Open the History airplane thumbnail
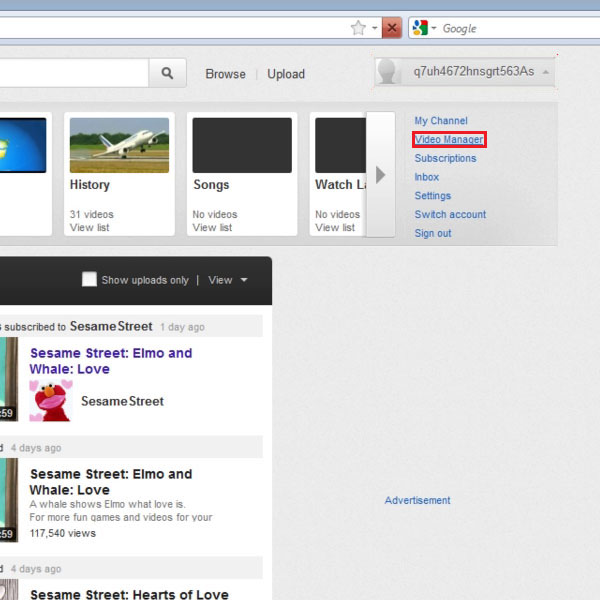Image resolution: width=600 pixels, height=600 pixels. point(119,145)
